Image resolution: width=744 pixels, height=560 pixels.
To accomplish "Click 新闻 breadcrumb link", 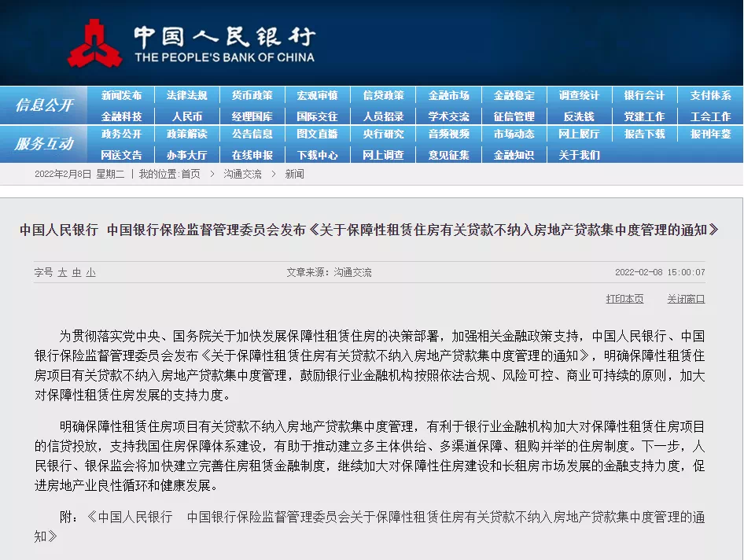I will tap(294, 174).
